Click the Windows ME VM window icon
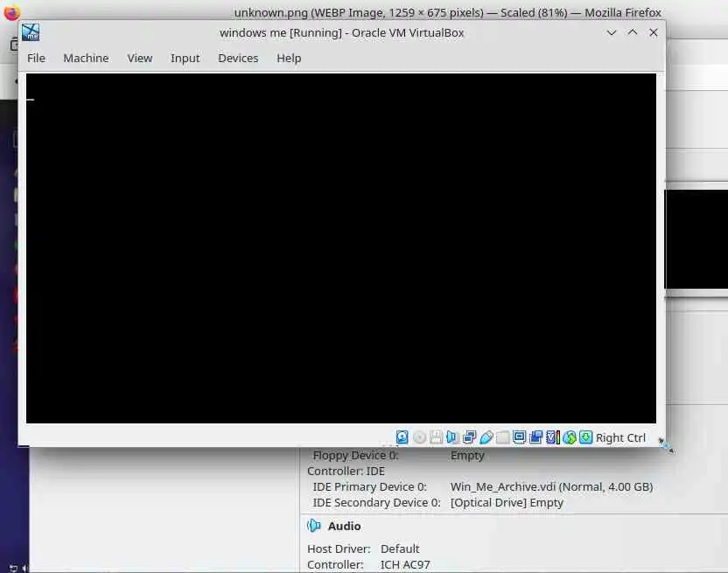The height and width of the screenshot is (573, 728). (x=31, y=32)
